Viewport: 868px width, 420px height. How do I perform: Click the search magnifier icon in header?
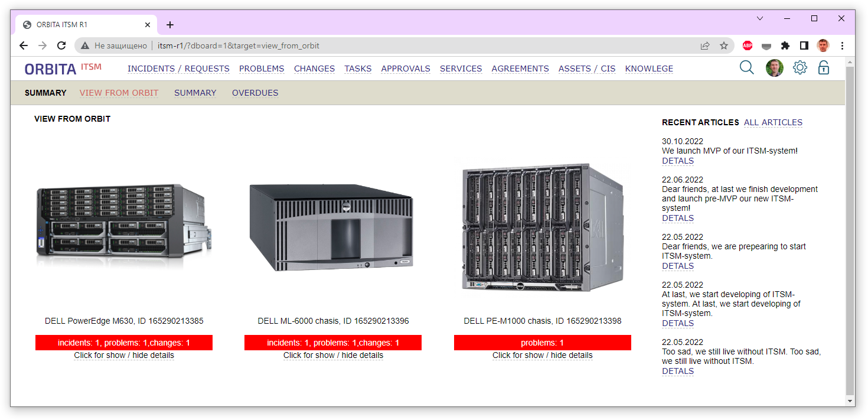pyautogui.click(x=746, y=68)
